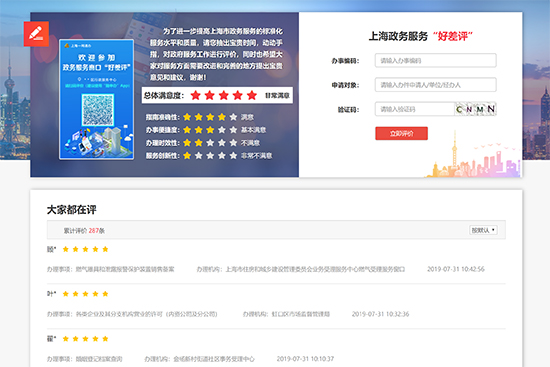Screen dimensions: 550x367
Task: Click the blue 欢迎参加 poster image
Action: coord(96,99)
